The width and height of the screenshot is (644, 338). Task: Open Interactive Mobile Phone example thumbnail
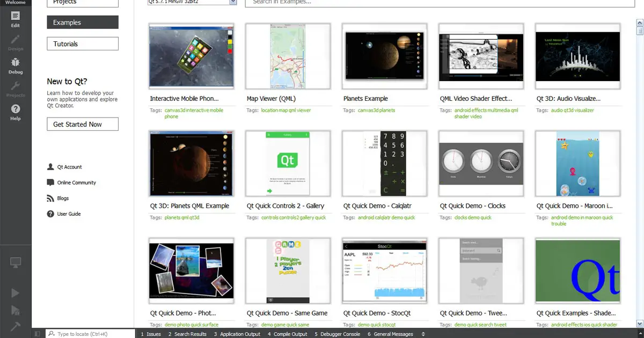tap(192, 56)
